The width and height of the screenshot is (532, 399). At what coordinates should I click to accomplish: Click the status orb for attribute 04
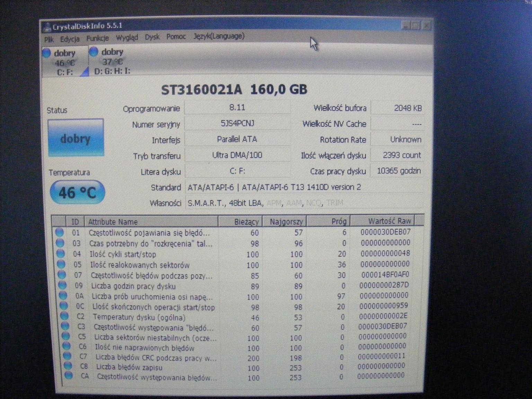click(x=61, y=254)
